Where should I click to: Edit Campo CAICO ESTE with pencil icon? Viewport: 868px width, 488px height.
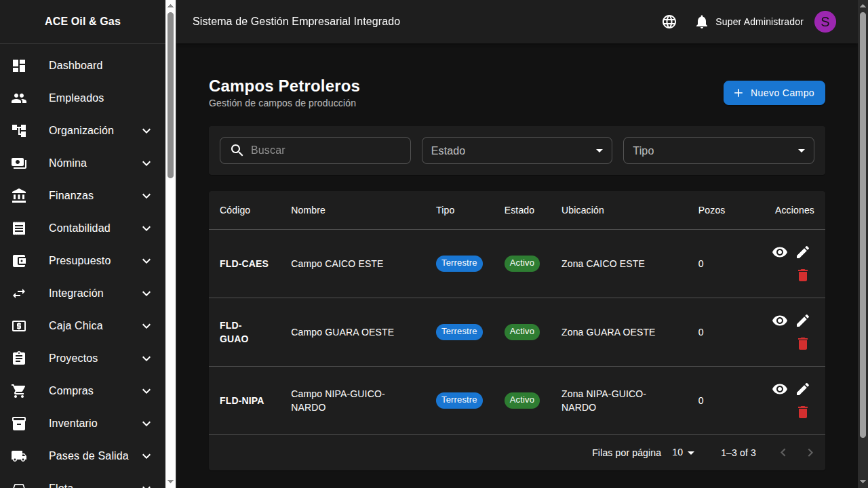803,251
